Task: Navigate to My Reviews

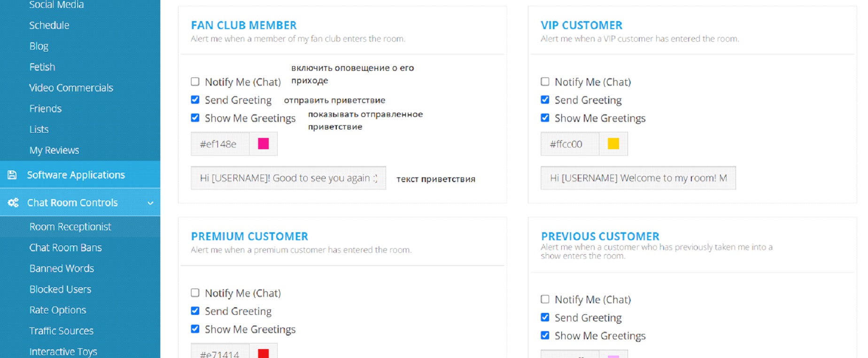Action: (x=54, y=150)
